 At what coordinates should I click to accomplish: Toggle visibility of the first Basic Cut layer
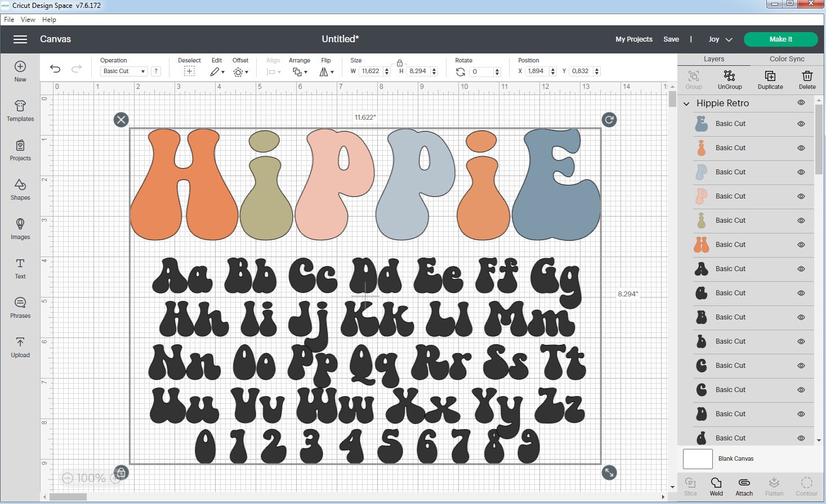pyautogui.click(x=800, y=124)
